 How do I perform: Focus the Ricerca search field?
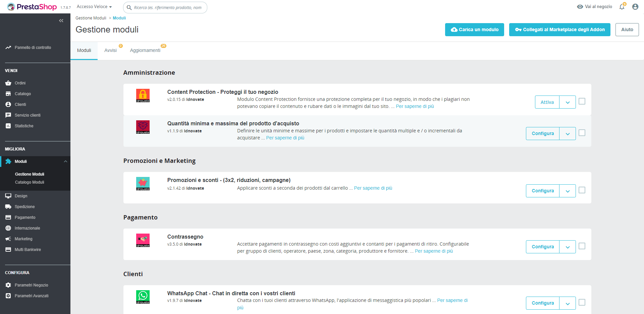[168, 7]
